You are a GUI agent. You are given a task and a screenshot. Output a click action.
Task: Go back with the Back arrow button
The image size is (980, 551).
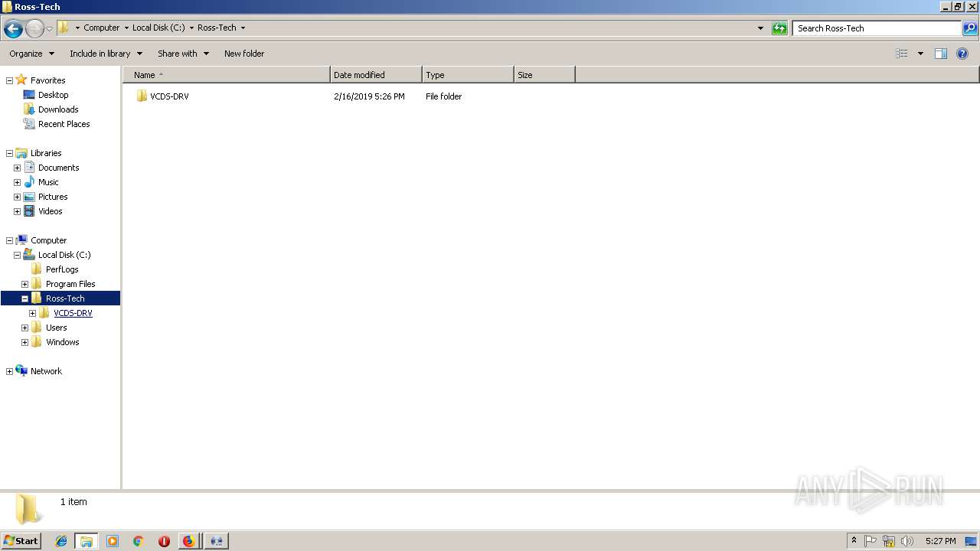click(x=13, y=29)
